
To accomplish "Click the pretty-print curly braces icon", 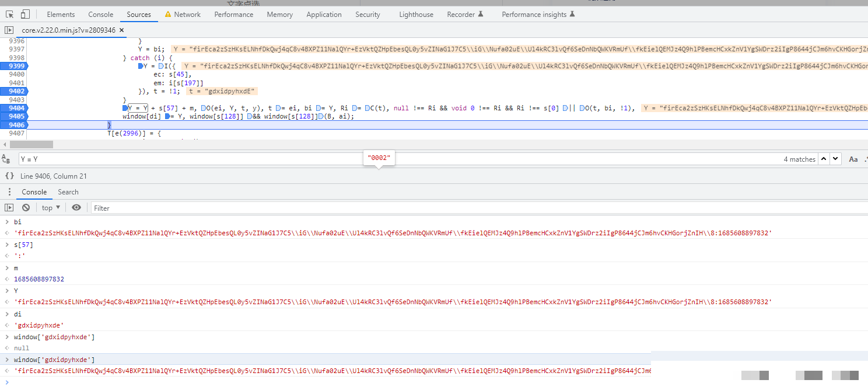I will pyautogui.click(x=9, y=176).
